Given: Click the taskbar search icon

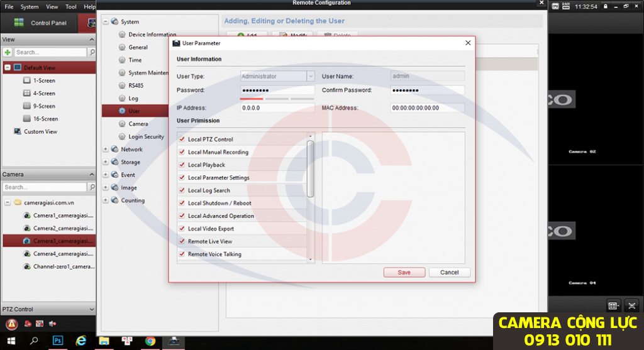Looking at the screenshot, I should (x=34, y=341).
